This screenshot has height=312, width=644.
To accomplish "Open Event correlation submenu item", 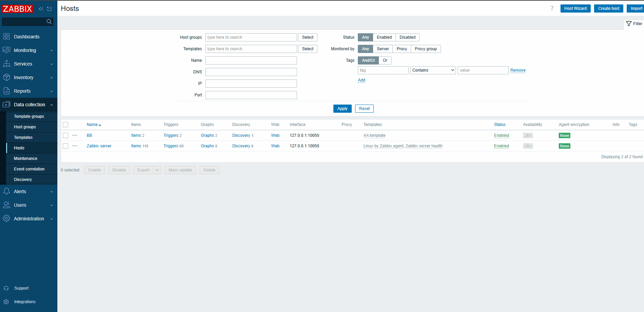I will coord(32,169).
